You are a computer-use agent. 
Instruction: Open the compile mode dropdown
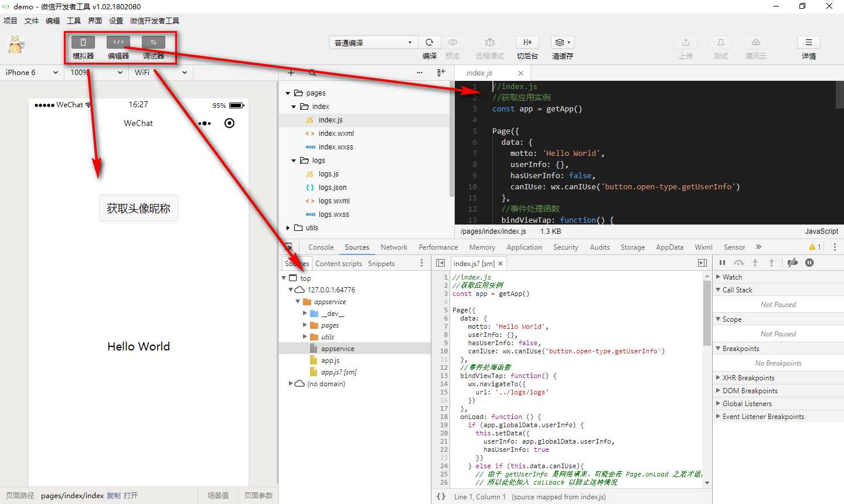coord(373,42)
